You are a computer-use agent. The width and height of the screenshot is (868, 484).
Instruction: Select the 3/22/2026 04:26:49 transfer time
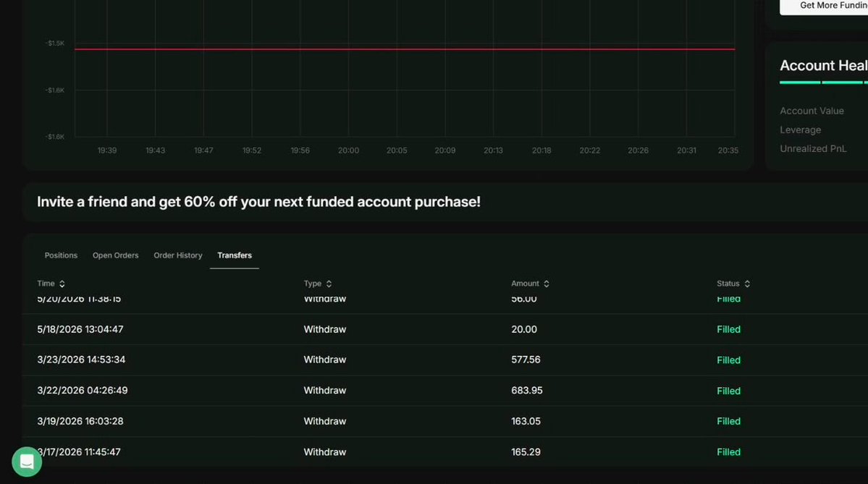[82, 391]
